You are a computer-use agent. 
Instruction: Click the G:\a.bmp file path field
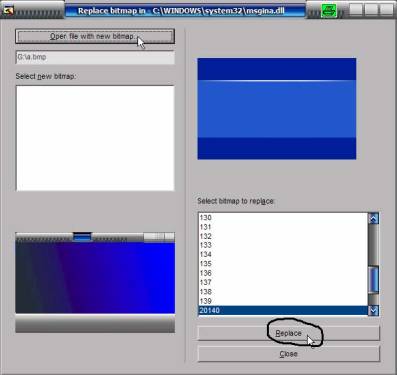(x=95, y=57)
